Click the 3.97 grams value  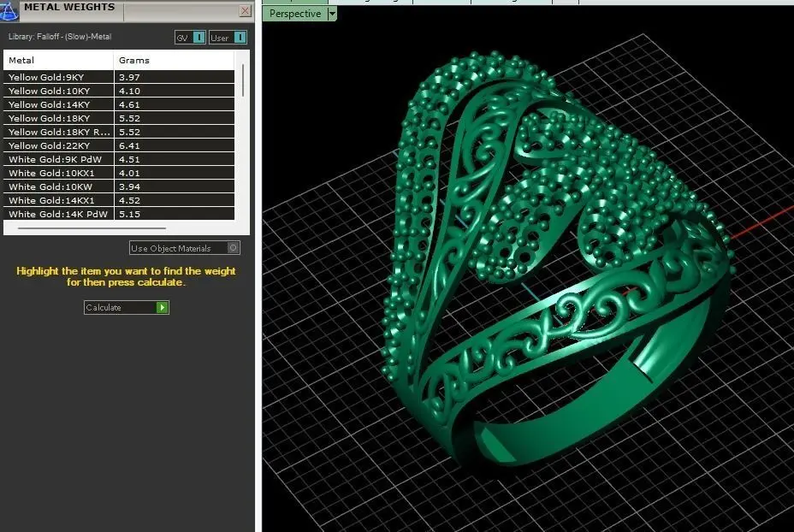click(129, 78)
